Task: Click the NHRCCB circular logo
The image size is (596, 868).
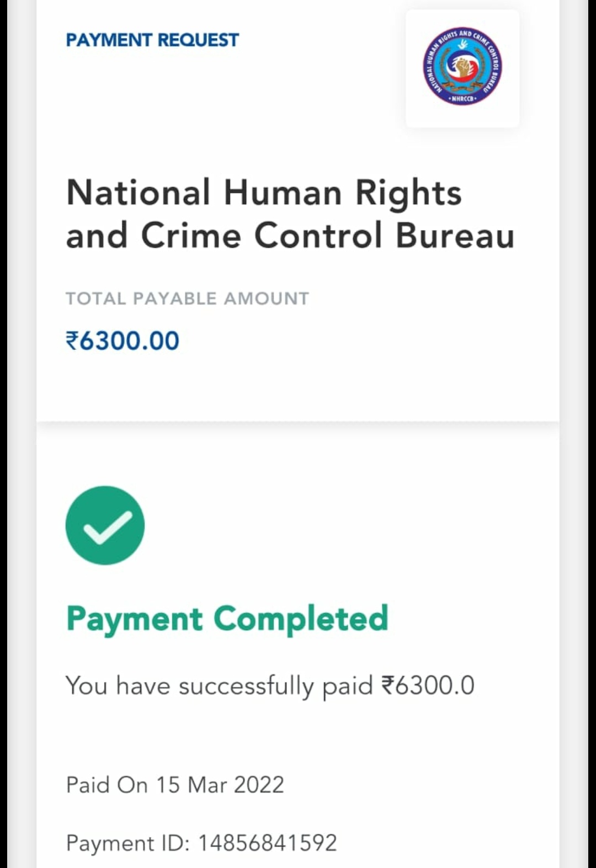Action: pos(462,67)
